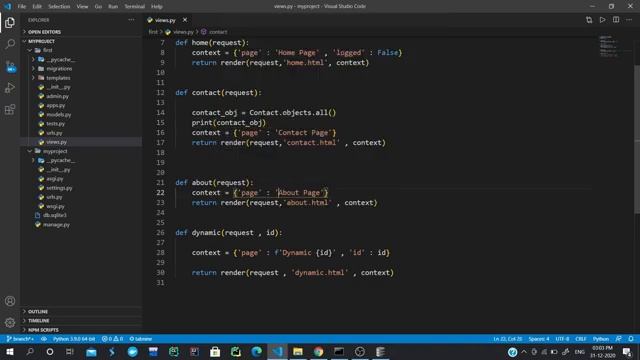
Task: Open the Extensions view
Action: click(x=10, y=109)
